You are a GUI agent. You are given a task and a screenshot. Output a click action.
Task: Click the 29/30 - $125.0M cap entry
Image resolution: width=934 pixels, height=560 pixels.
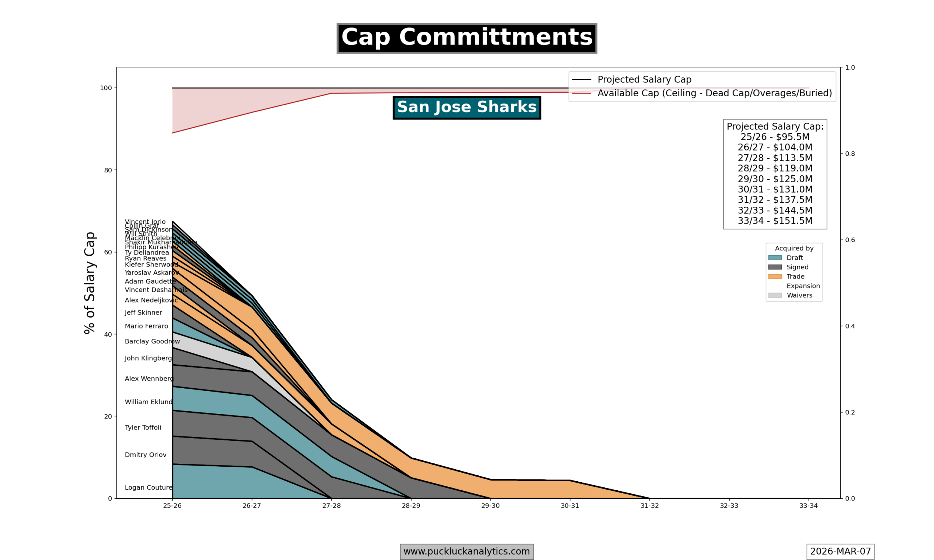tap(775, 179)
